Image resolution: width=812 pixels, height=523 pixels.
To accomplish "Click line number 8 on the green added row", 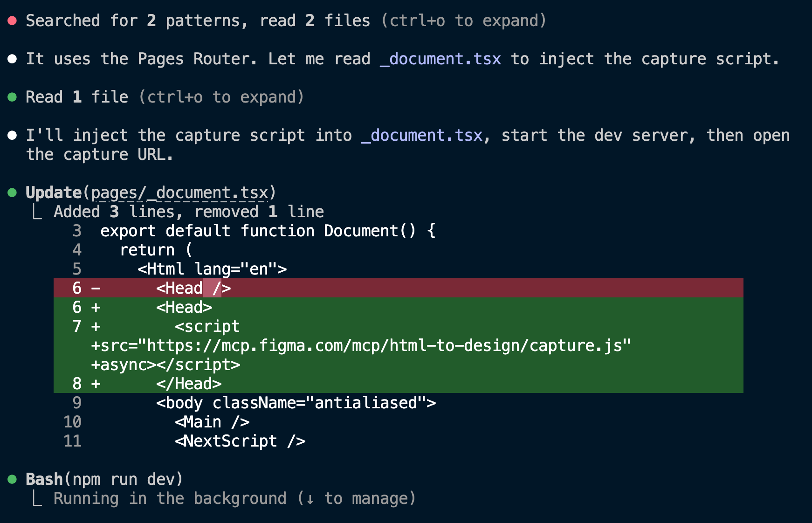I will coord(77,384).
